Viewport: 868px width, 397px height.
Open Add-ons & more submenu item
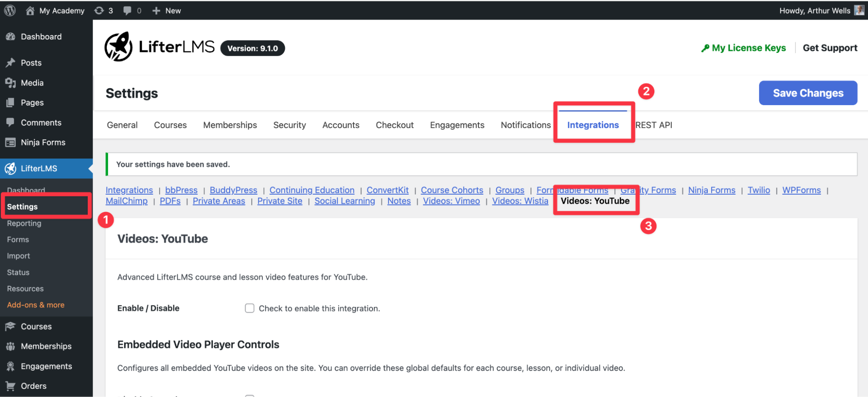click(x=36, y=305)
